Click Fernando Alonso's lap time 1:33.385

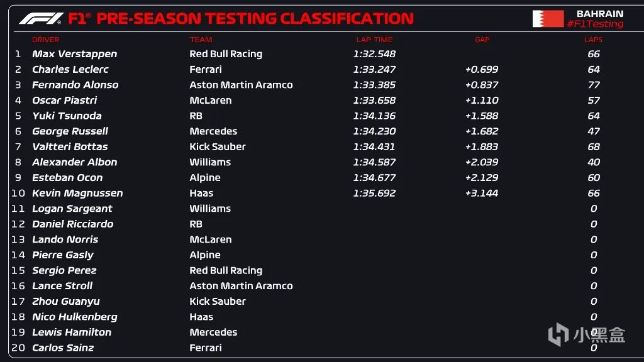pos(374,85)
